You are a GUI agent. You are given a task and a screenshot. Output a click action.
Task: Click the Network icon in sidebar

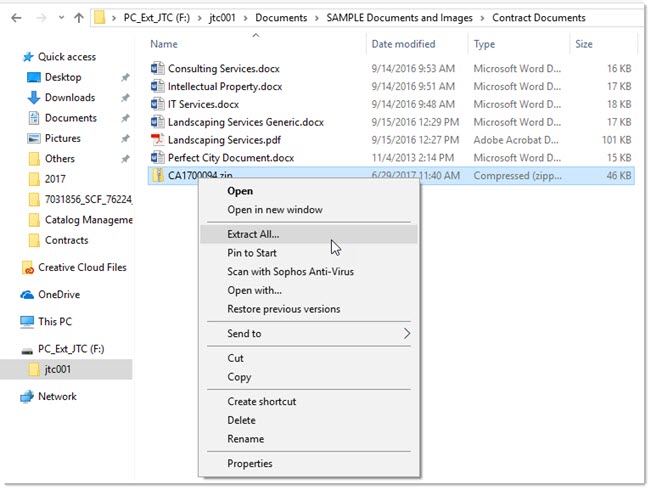click(x=27, y=397)
